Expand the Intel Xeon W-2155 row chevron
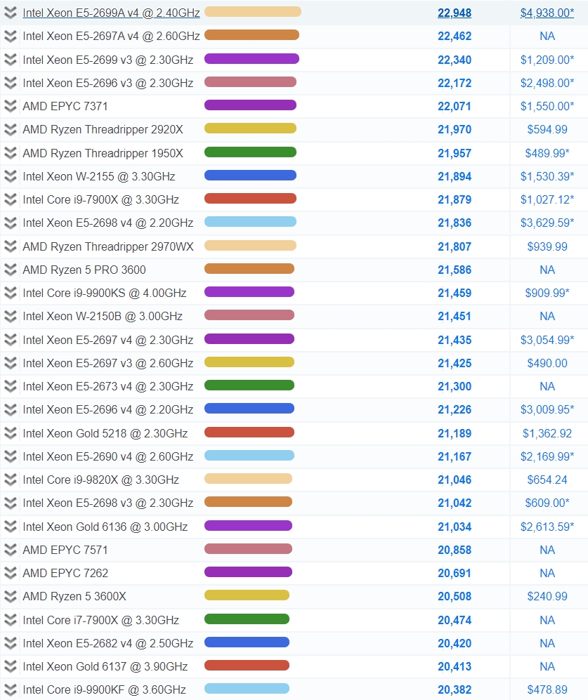 tap(11, 176)
